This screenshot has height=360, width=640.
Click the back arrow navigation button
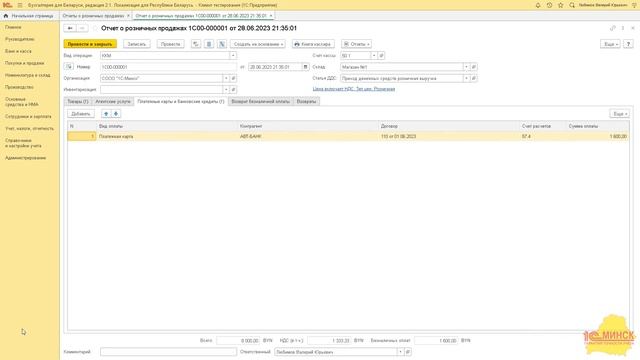coord(70,28)
